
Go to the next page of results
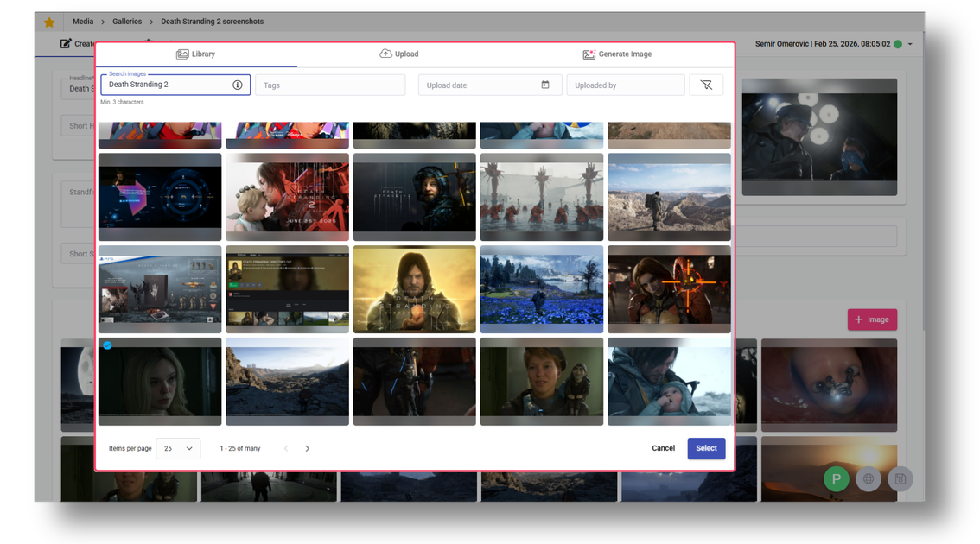307,448
